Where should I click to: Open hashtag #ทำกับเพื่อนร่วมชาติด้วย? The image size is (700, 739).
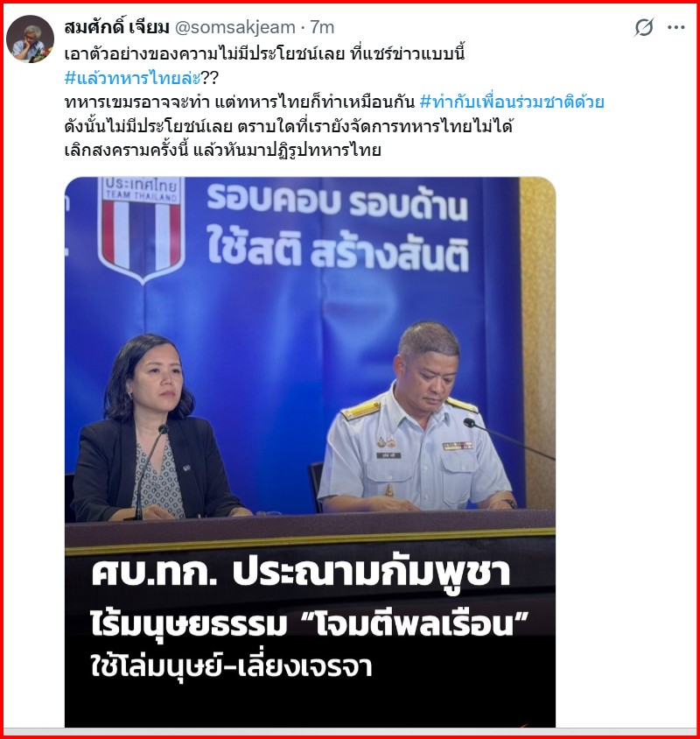click(x=512, y=102)
